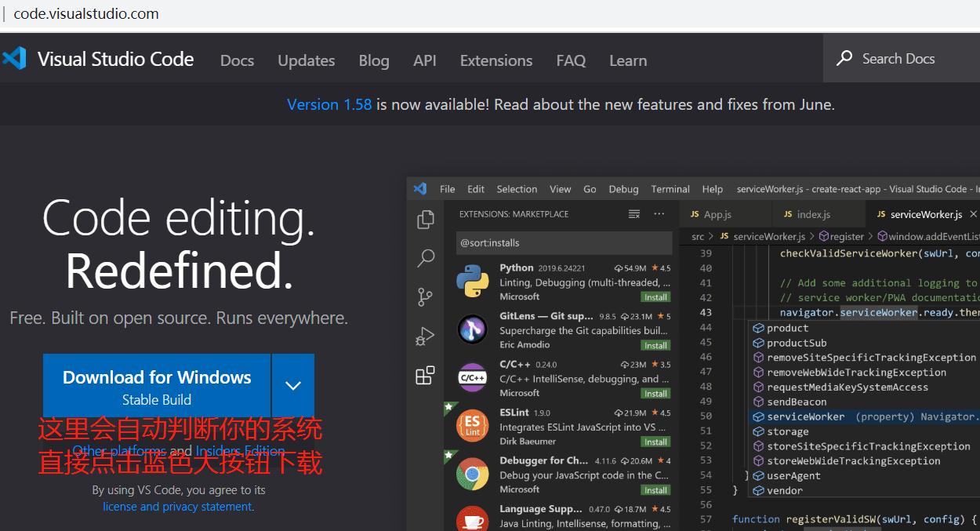Open the FAQ navigation link
Image resolution: width=980 pixels, height=531 pixels.
[571, 60]
